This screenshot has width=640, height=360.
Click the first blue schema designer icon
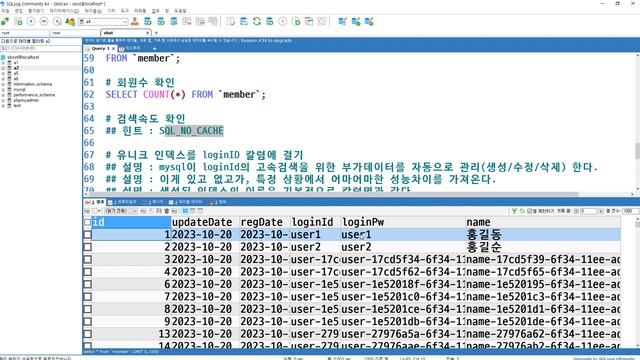[342, 22]
